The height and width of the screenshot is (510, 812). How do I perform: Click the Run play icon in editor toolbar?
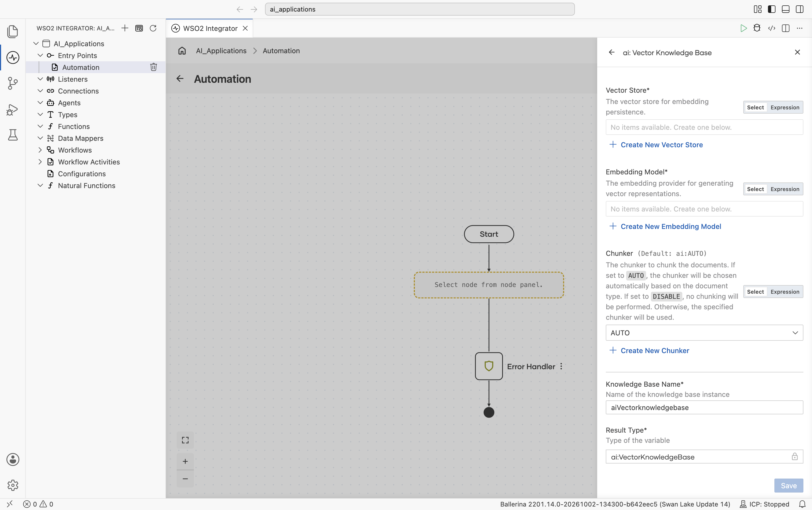click(744, 28)
